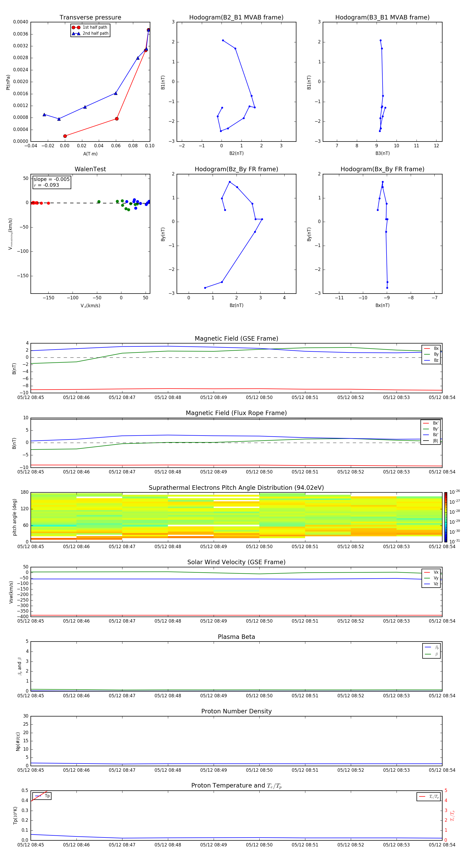This screenshot has width=473, height=868.
Task: Click the '|B|' legend entry in Flux Rope panel
Action: click(431, 441)
